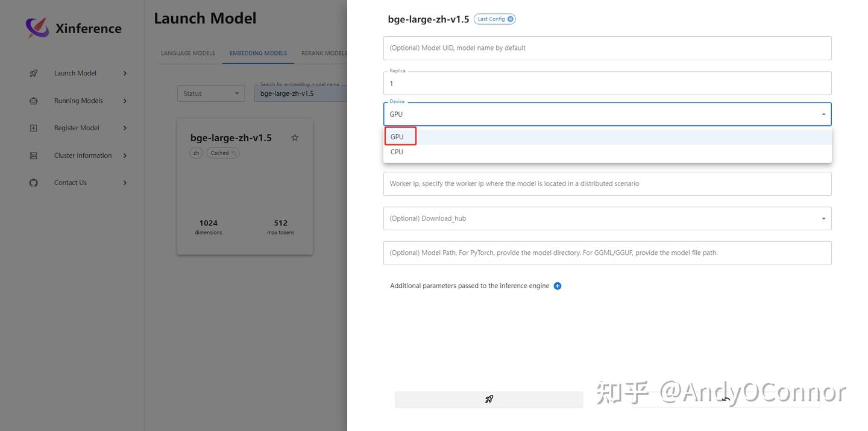868x431 pixels.
Task: Select CPU in the Device dropdown list
Action: (396, 151)
